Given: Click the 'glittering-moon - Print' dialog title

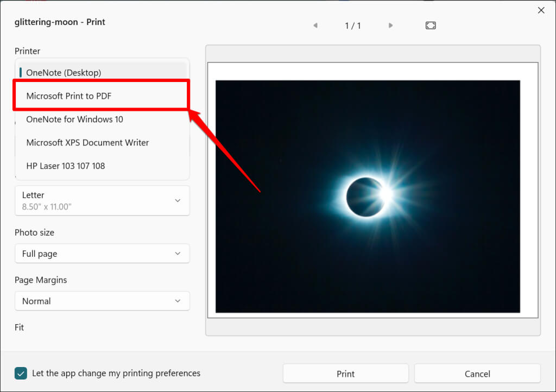Looking at the screenshot, I should [x=60, y=22].
